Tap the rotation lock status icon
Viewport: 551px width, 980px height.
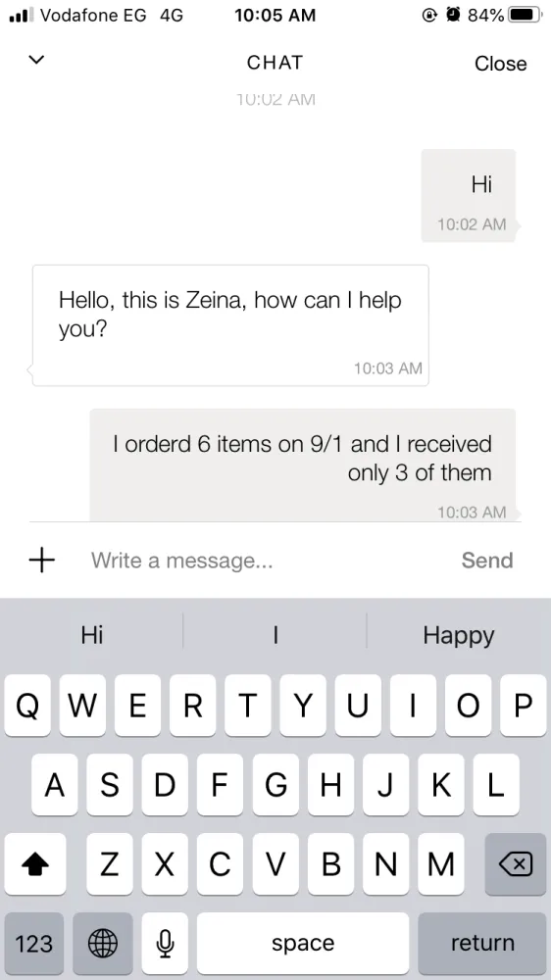[429, 15]
